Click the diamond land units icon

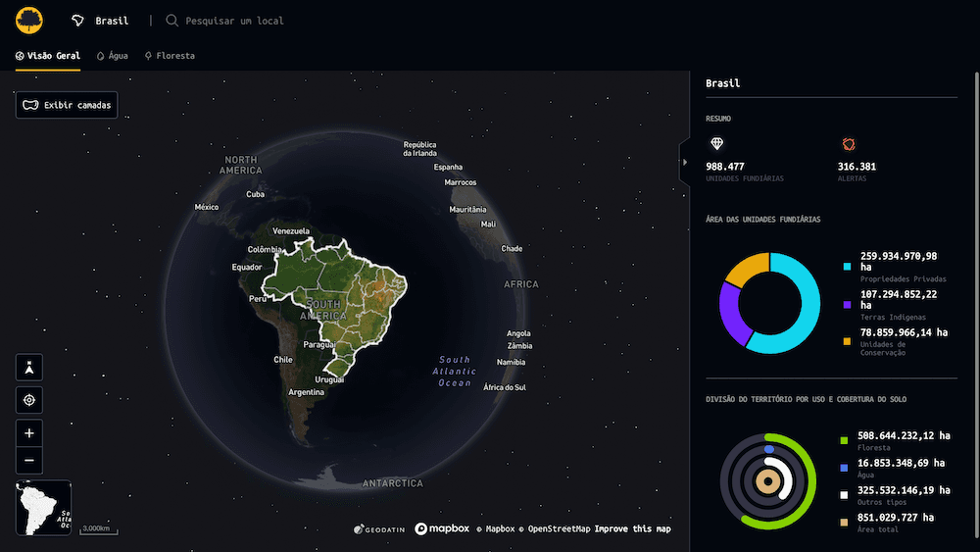click(x=716, y=144)
